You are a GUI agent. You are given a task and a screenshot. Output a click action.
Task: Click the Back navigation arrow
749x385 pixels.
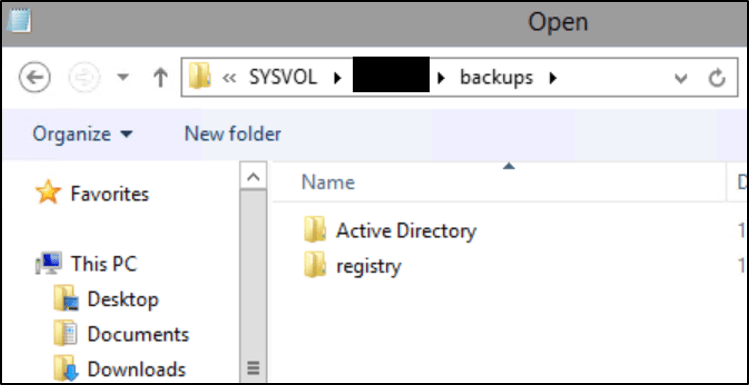click(x=34, y=77)
